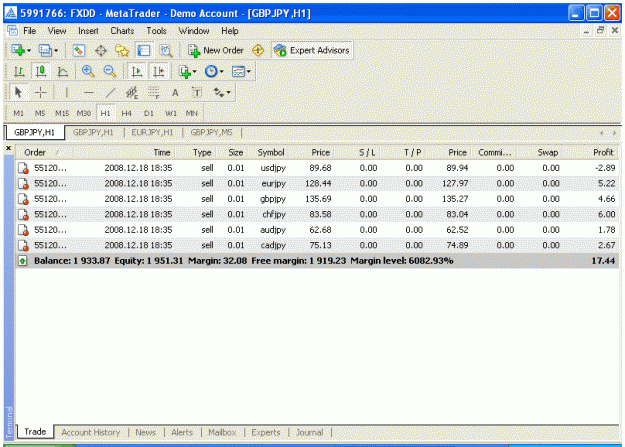Viewport: 625px width, 447px height.
Task: Sort orders by the Symbol column
Action: click(x=271, y=152)
